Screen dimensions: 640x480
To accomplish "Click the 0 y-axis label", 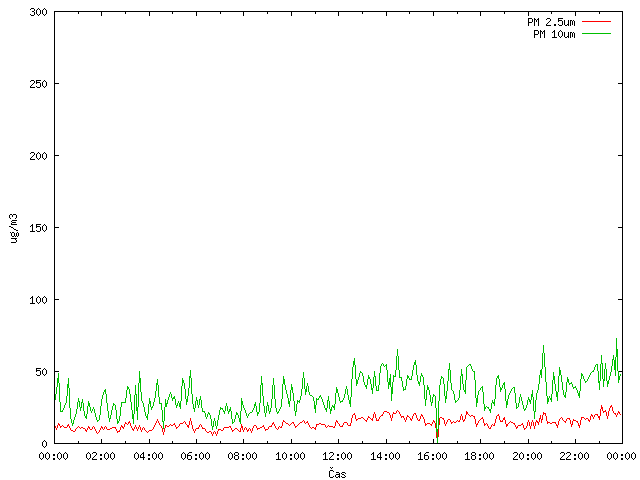I will 44,444.
